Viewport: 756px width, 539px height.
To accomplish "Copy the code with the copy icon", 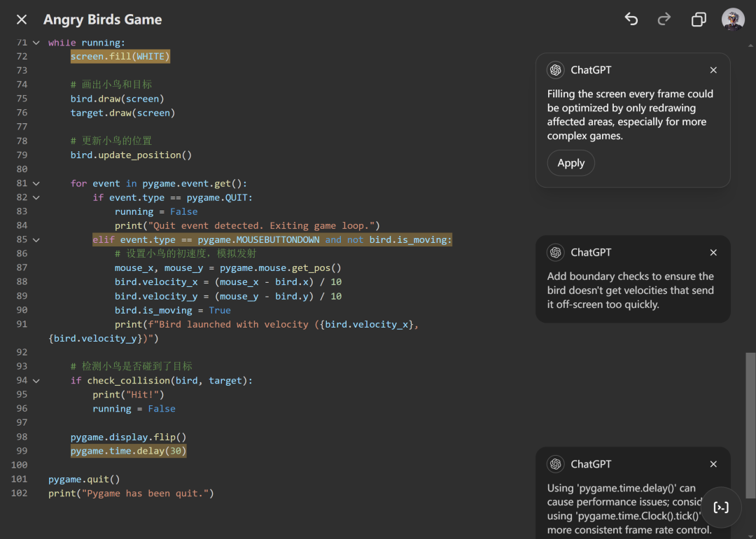I will (698, 20).
